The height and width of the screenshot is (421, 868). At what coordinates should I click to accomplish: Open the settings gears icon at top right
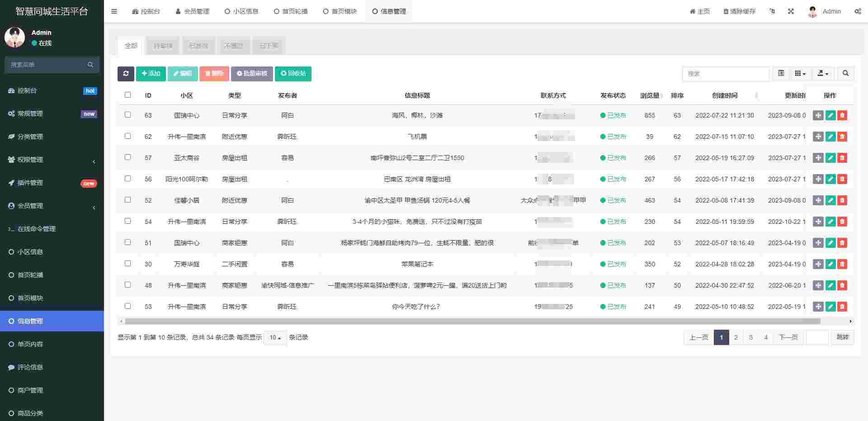(x=857, y=11)
